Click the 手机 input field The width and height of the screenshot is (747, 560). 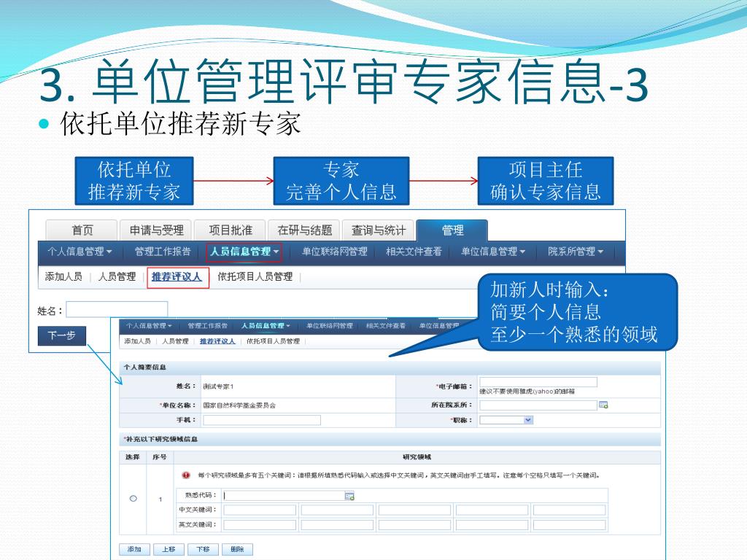click(x=262, y=420)
